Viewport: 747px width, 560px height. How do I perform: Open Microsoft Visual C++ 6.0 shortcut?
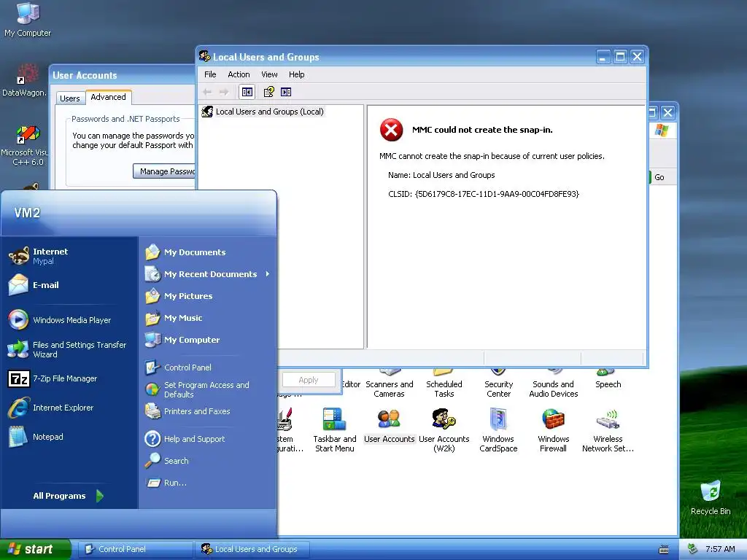point(26,146)
